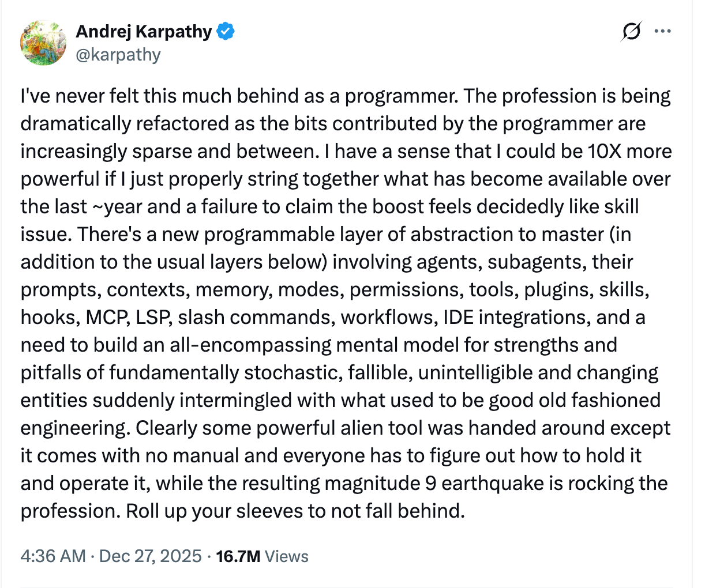Open Andrej Karpathy's profile avatar
Viewport: 705px width, 588px height.
click(x=43, y=43)
